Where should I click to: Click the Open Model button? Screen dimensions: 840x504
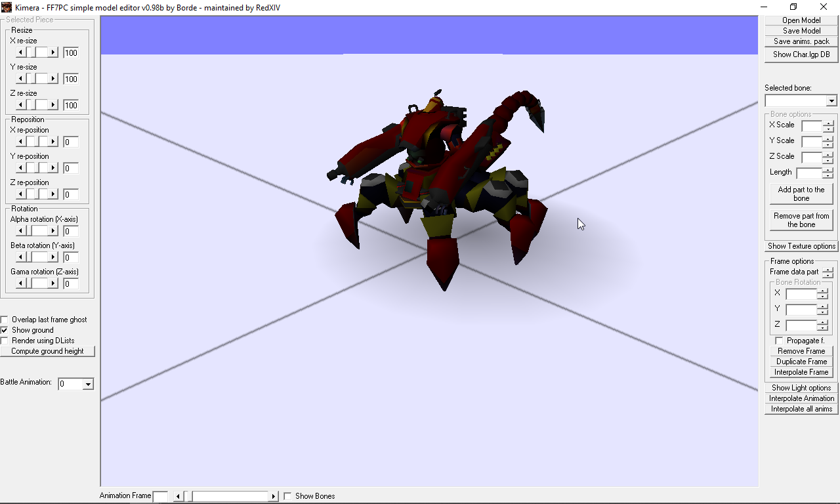[x=801, y=20]
